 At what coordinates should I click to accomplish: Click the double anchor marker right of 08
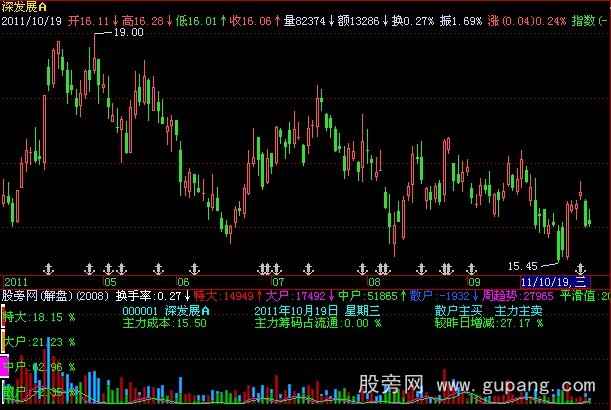[x=383, y=269]
